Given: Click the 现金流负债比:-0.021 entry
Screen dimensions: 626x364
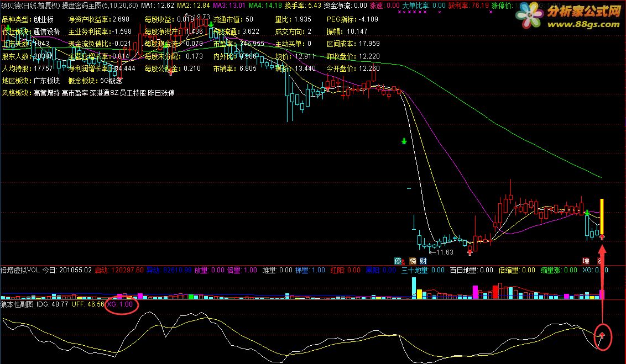Looking at the screenshot, I should [100, 44].
